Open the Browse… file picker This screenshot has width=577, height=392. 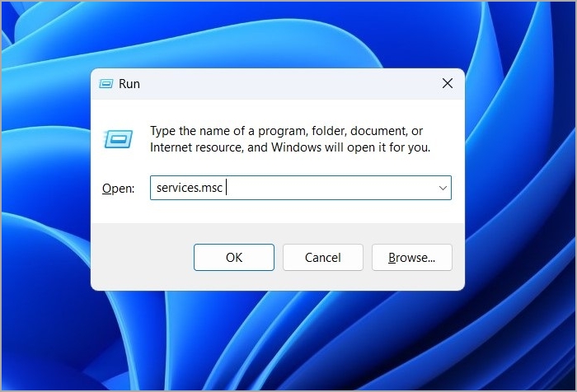412,258
